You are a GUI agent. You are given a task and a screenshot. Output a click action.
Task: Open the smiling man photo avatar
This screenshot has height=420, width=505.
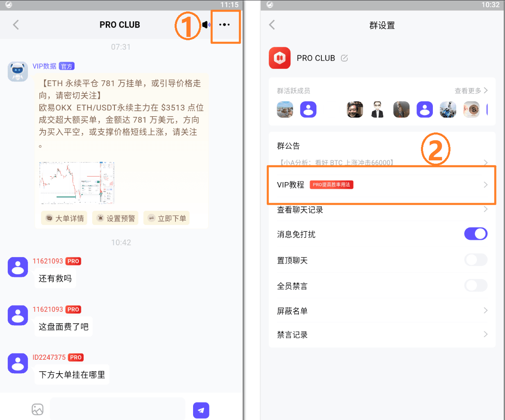coord(355,110)
